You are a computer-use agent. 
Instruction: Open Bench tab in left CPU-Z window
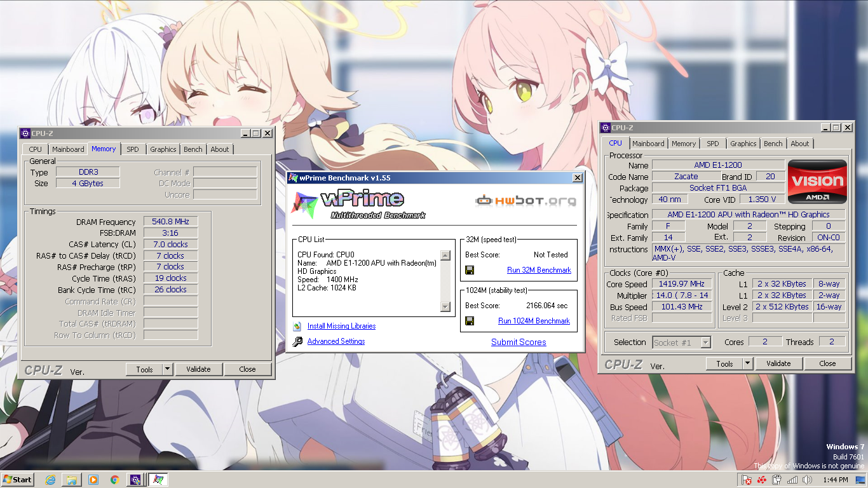193,149
